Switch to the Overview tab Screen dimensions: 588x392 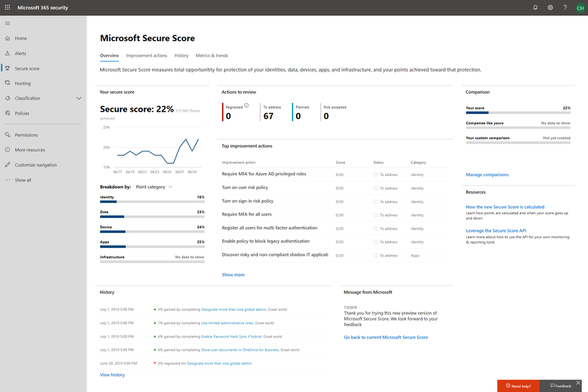point(109,55)
